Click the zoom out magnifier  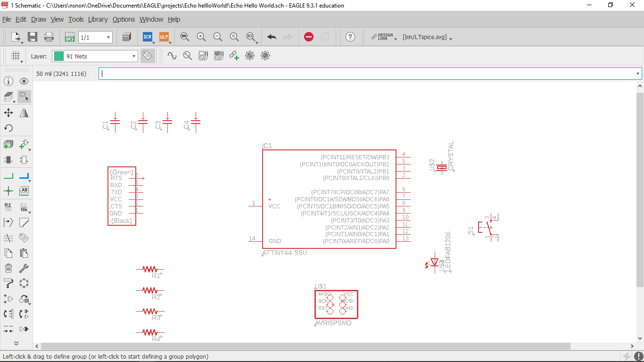click(x=218, y=37)
